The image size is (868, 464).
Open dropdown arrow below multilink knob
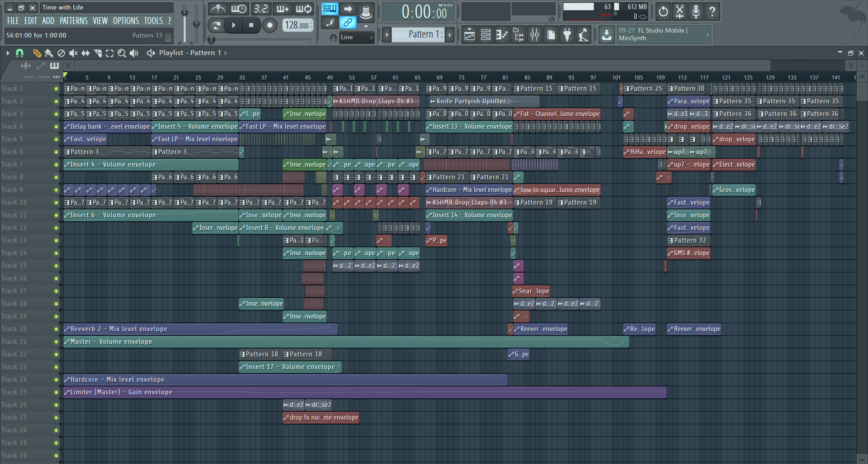[x=366, y=26]
